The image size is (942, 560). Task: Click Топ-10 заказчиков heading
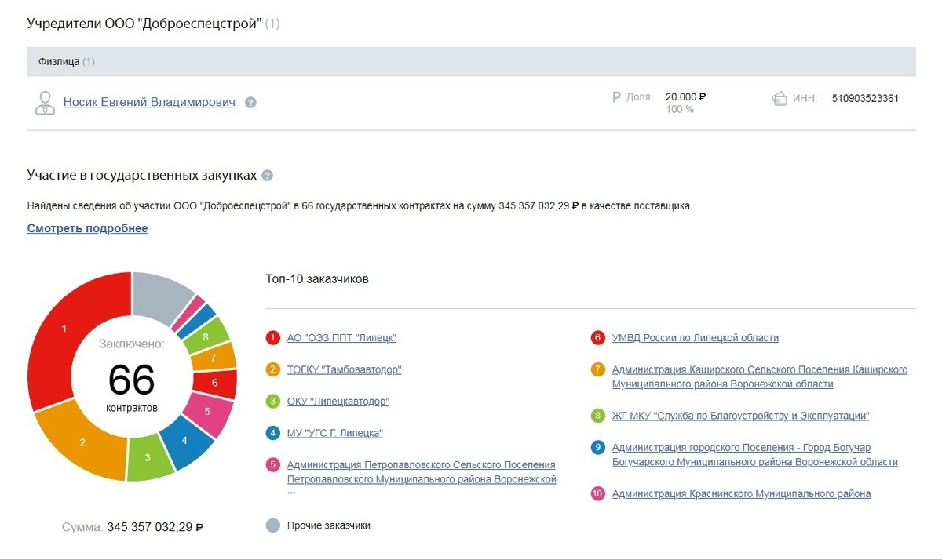317,279
